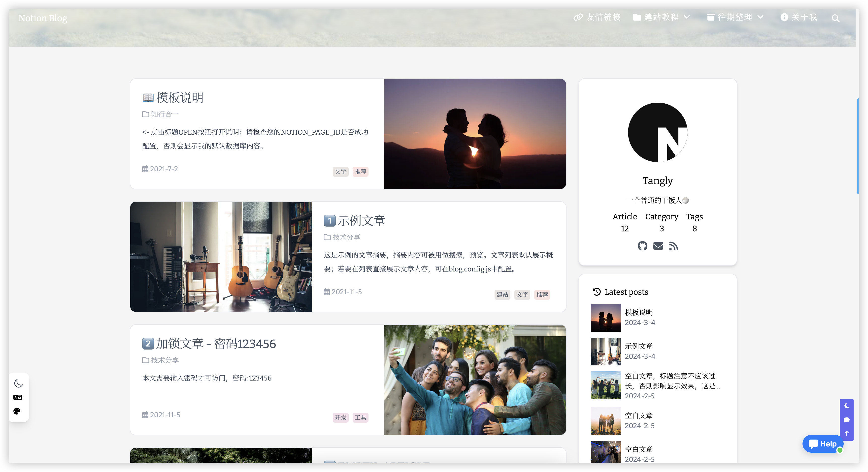Select the 文字 tag on 示例文章 card

click(522, 295)
